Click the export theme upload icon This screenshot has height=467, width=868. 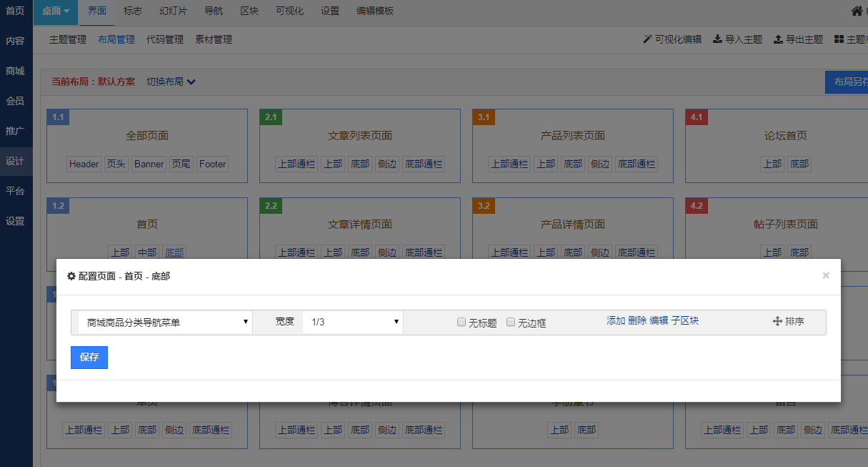(778, 39)
